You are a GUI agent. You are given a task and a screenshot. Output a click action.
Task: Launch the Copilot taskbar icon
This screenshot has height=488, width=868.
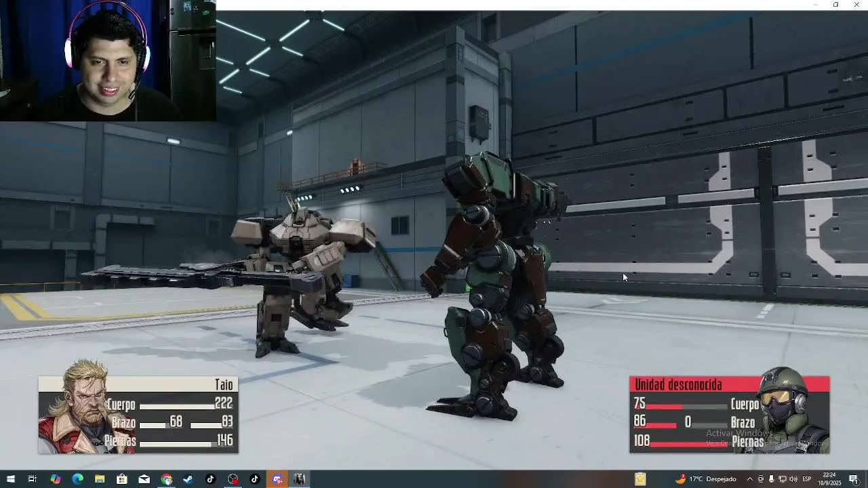click(55, 479)
